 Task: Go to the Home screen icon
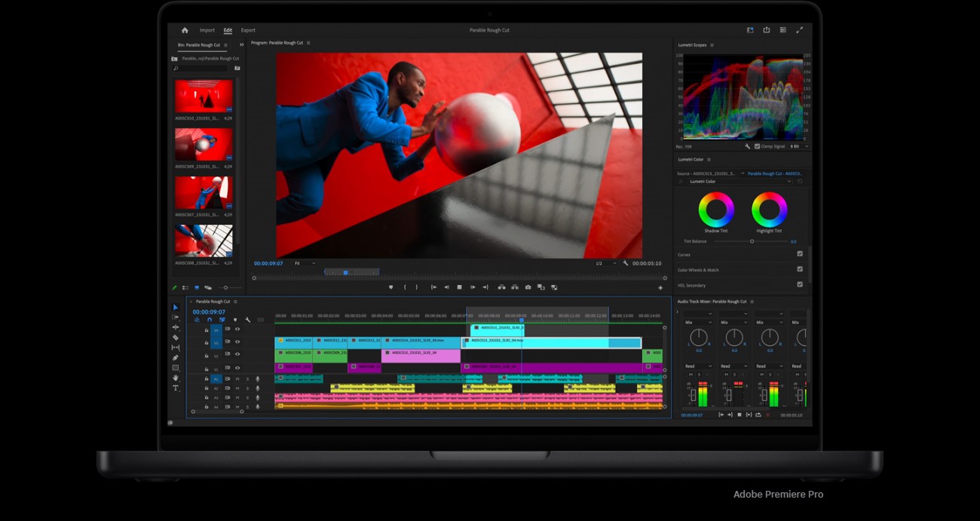coord(185,30)
